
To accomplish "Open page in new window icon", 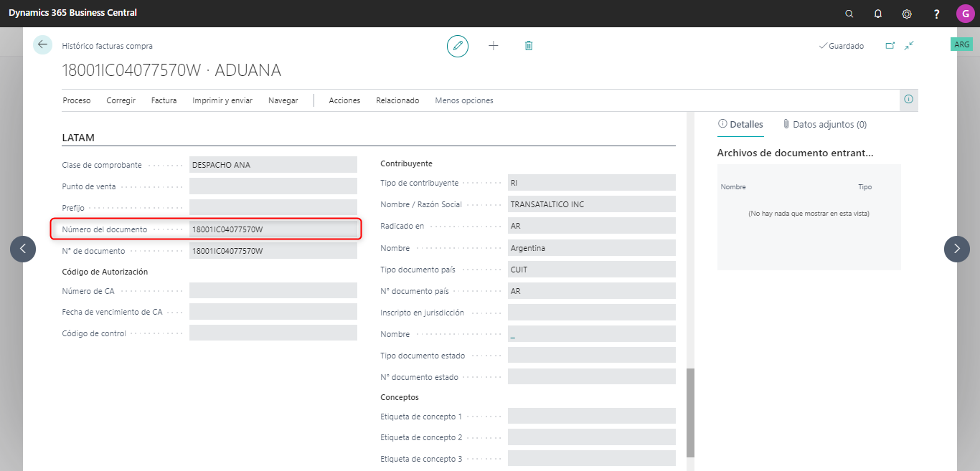I will pyautogui.click(x=890, y=46).
